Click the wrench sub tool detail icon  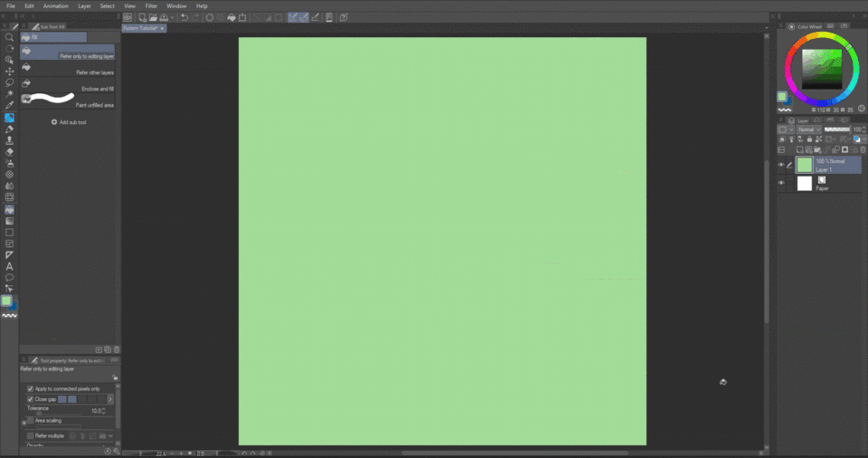point(117,452)
